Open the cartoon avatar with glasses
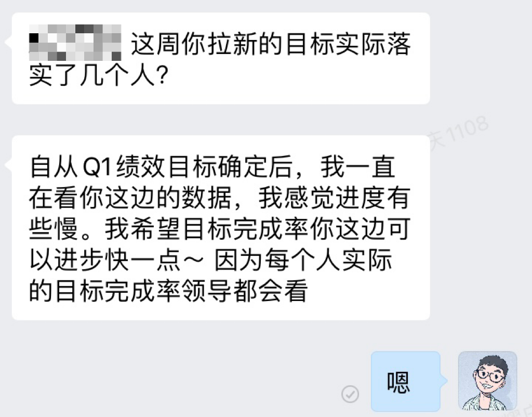This screenshot has height=417, width=532. pos(487,381)
